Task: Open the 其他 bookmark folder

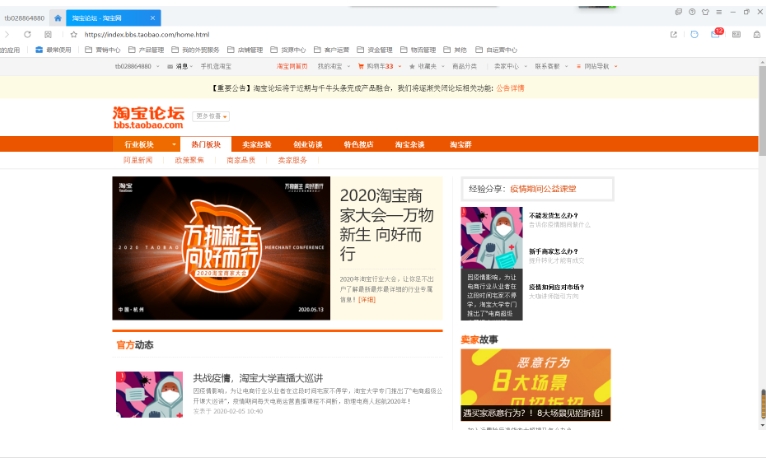Action: (455, 50)
